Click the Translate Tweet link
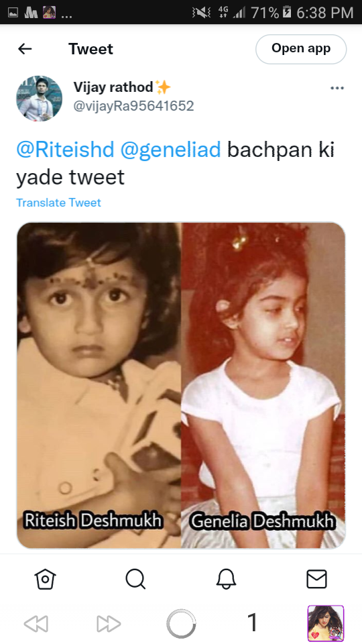Viewport: 362px width, 644px height. [x=58, y=203]
